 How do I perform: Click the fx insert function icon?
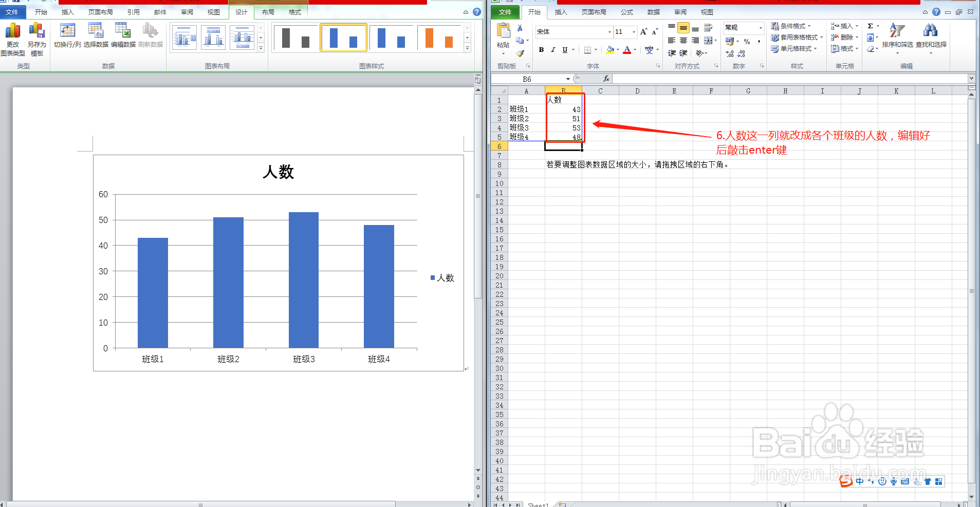coord(606,79)
